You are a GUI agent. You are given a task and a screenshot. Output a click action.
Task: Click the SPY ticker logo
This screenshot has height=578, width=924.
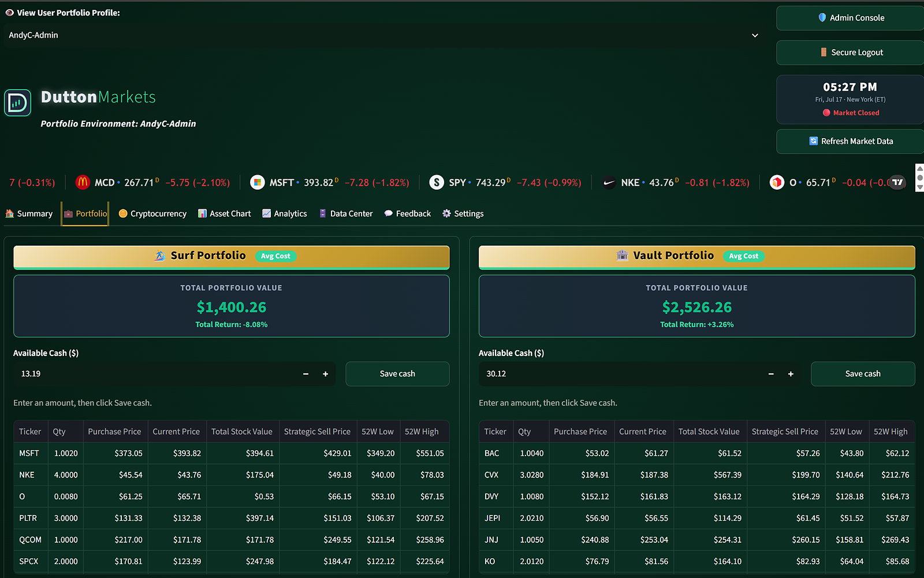tap(437, 183)
